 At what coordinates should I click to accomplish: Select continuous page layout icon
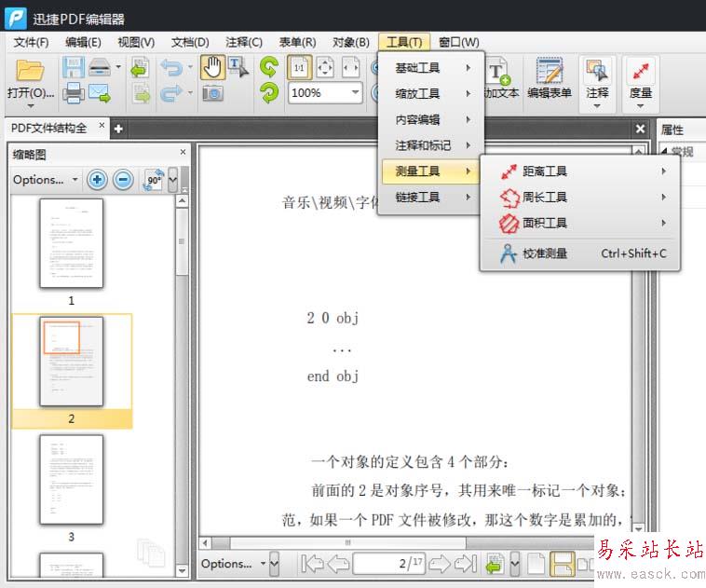coord(563,564)
